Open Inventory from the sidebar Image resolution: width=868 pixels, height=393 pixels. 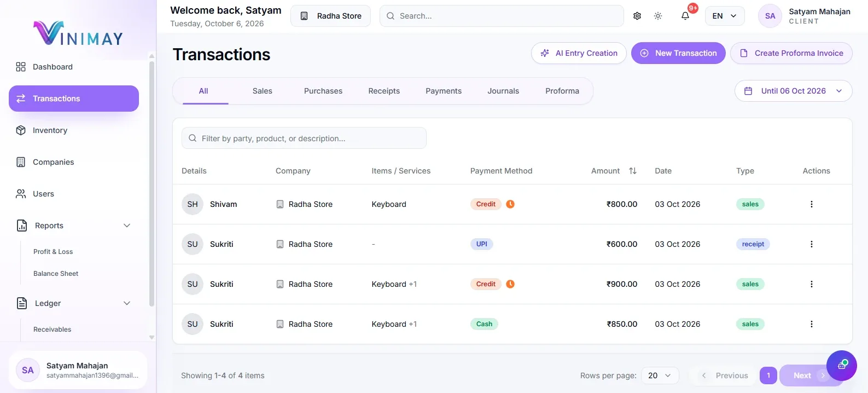tap(74, 130)
